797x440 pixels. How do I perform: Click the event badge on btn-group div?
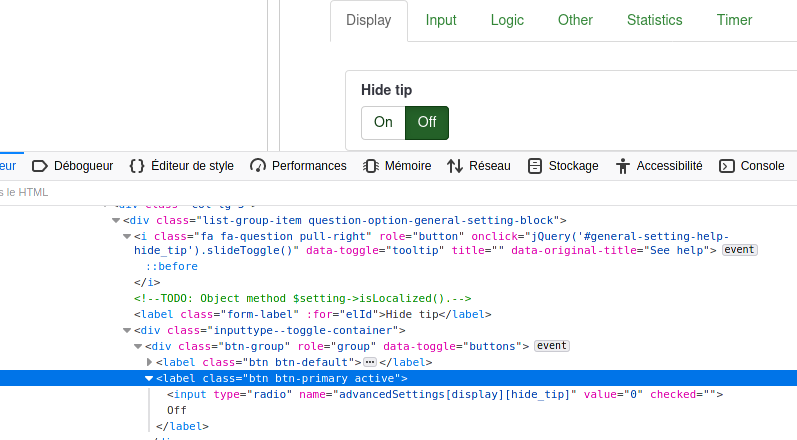click(551, 346)
